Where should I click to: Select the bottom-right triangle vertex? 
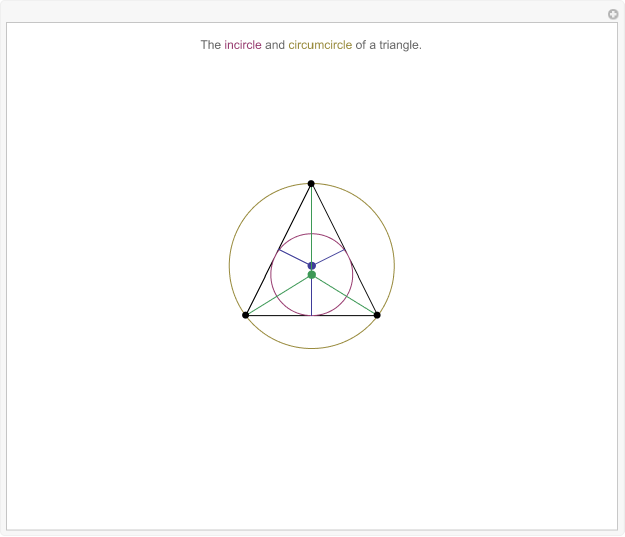click(x=377, y=315)
